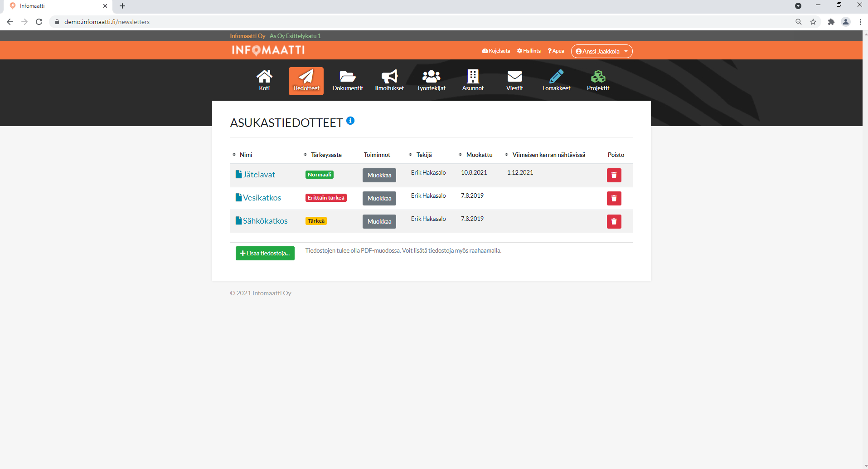Open Ilmoitukset megaphone icon
This screenshot has height=469, width=868.
pyautogui.click(x=389, y=81)
